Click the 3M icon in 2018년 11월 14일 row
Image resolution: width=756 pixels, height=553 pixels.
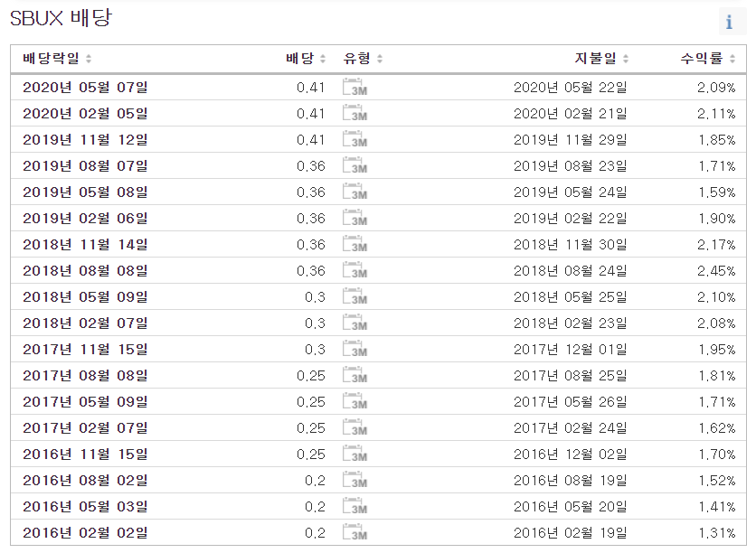(x=354, y=244)
